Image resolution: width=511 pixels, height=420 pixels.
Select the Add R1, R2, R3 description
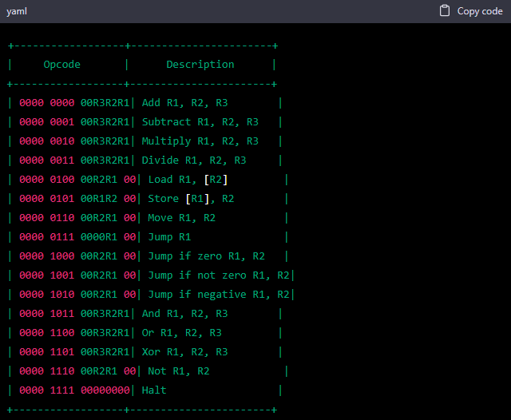pyautogui.click(x=184, y=103)
